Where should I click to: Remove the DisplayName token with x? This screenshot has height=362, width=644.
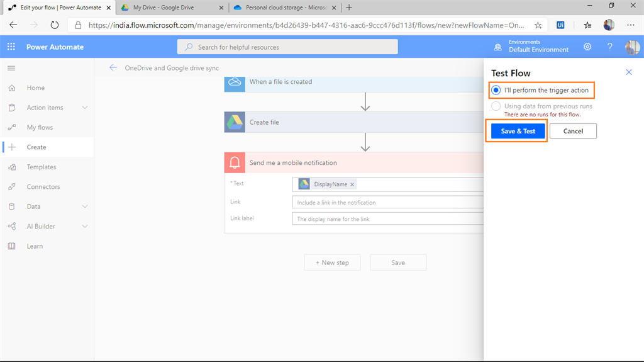(352, 184)
